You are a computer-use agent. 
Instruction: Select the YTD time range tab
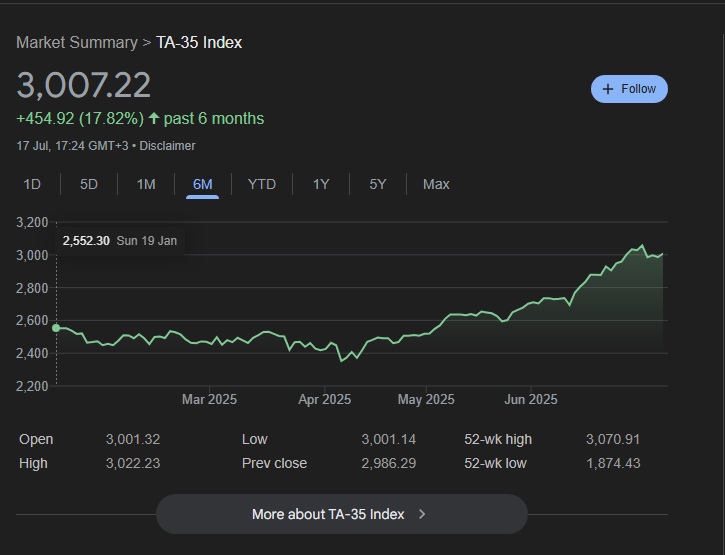pos(262,184)
